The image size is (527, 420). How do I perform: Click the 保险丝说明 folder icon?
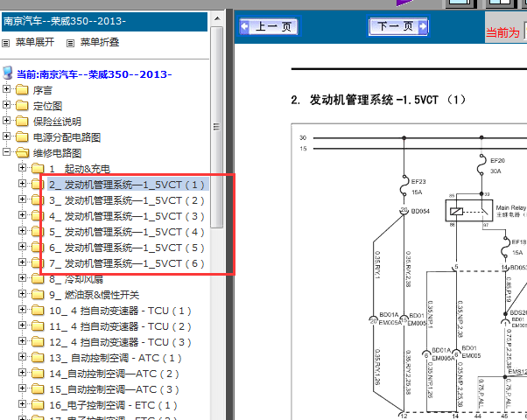click(x=22, y=121)
